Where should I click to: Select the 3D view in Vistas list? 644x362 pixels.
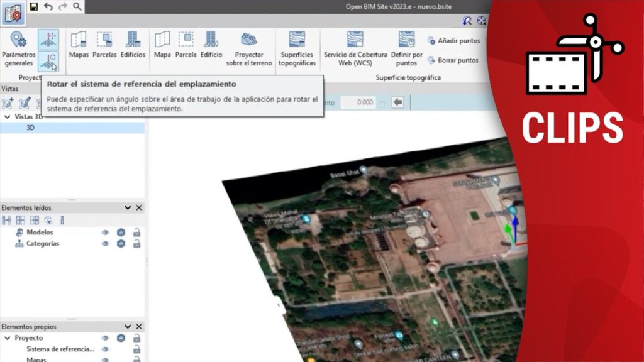(x=30, y=128)
